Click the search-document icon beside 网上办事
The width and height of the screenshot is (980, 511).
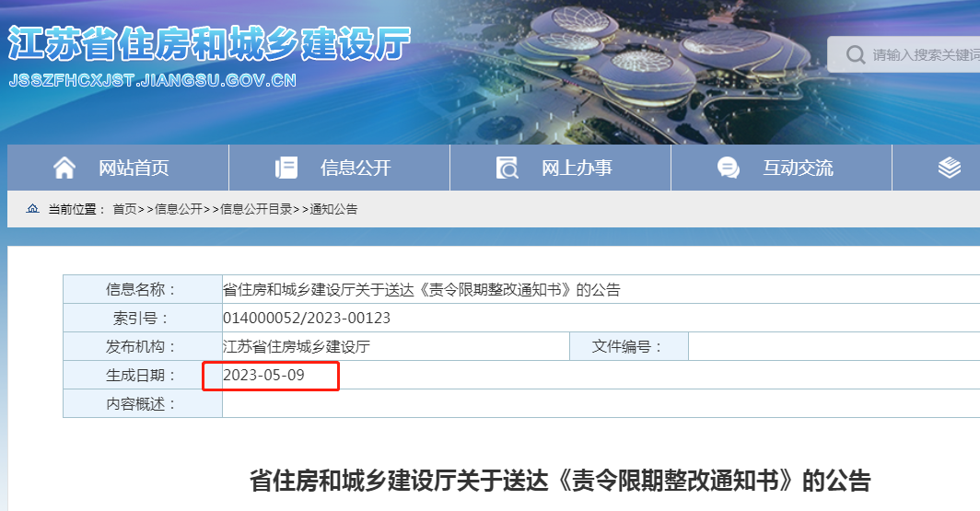pyautogui.click(x=507, y=168)
